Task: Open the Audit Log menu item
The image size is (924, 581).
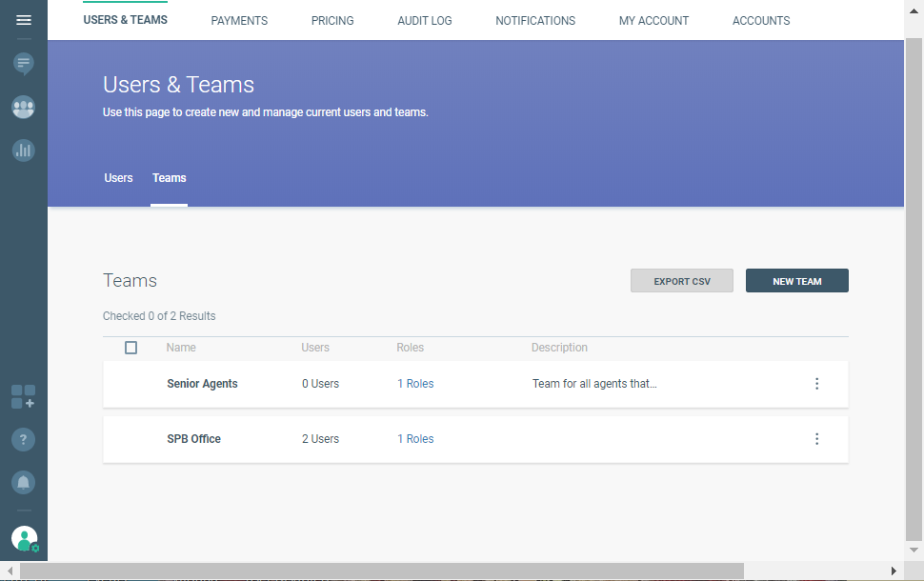Action: point(425,21)
